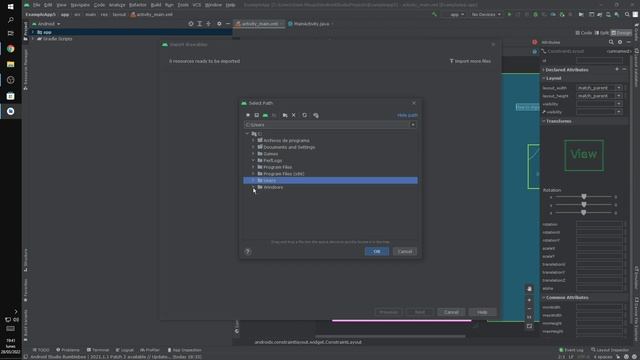
Task: Jump to project directory in Select Path
Action: click(265, 115)
